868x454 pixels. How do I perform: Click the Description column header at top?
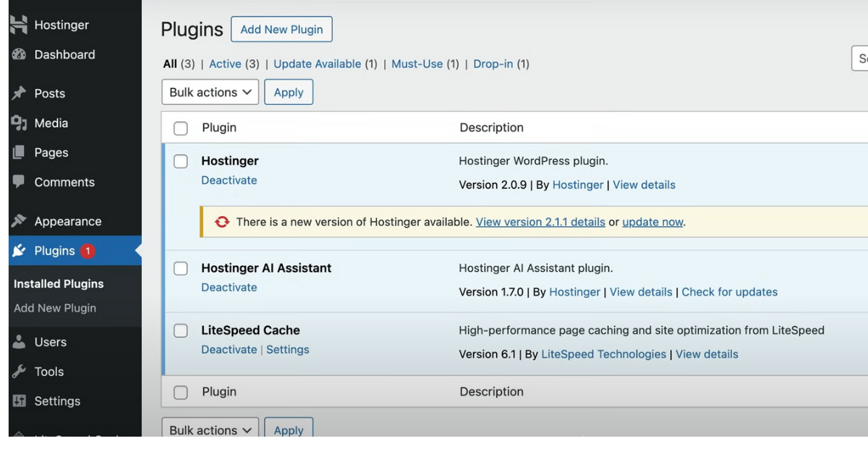[491, 127]
